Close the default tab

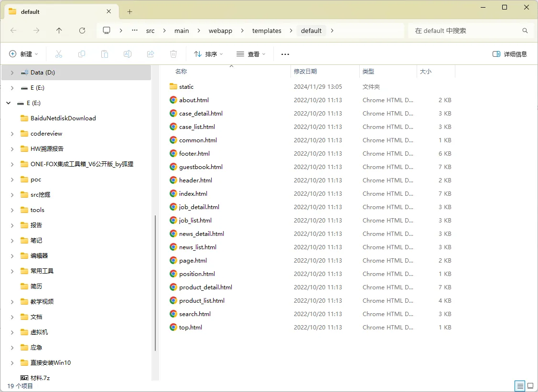click(109, 11)
